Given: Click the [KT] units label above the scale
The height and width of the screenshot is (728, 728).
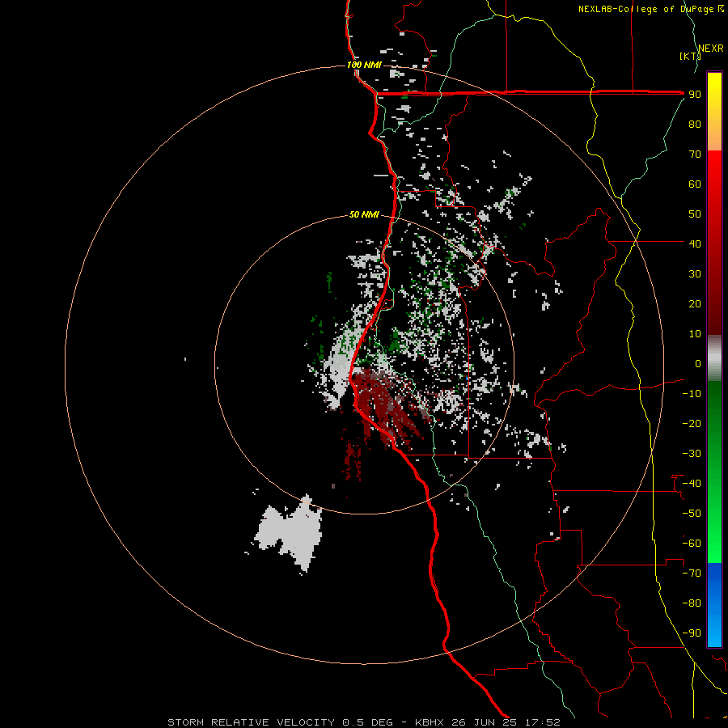Looking at the screenshot, I should pyautogui.click(x=690, y=56).
